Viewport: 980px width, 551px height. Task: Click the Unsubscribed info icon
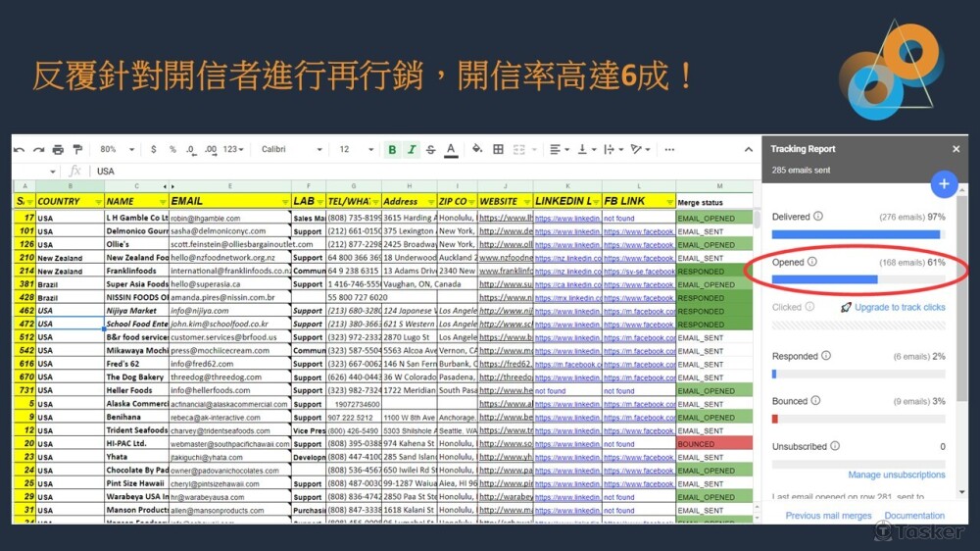click(835, 446)
